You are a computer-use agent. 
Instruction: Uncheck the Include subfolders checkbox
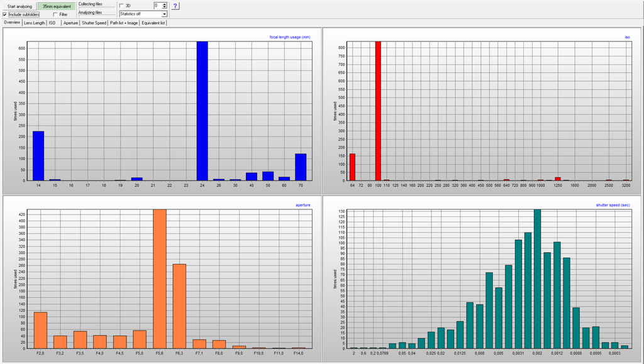point(4,14)
